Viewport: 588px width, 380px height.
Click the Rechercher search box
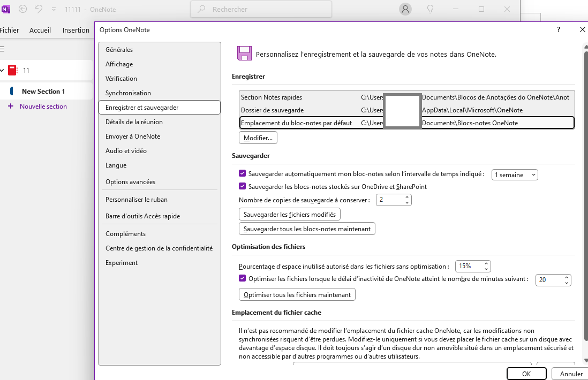(x=261, y=10)
